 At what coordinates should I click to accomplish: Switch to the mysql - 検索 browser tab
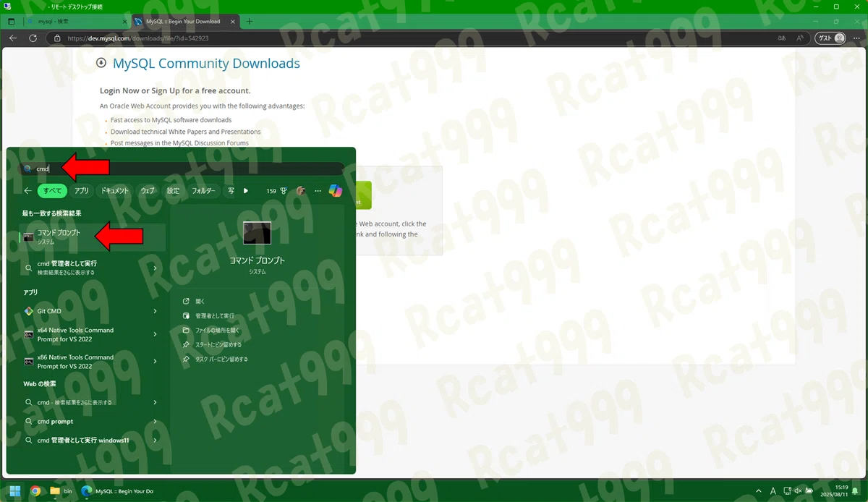[76, 22]
